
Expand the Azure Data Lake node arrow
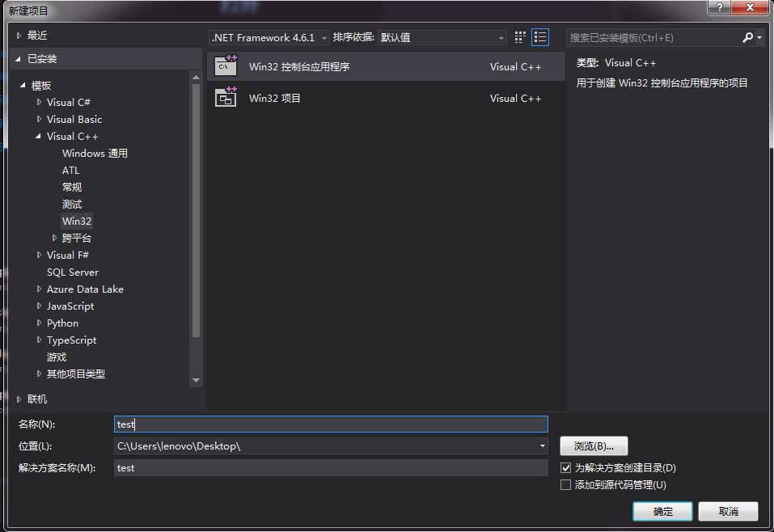39,289
